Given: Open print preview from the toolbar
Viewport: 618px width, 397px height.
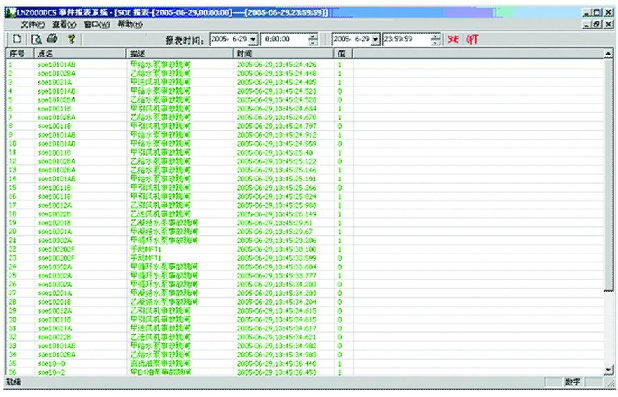Looking at the screenshot, I should pyautogui.click(x=36, y=39).
